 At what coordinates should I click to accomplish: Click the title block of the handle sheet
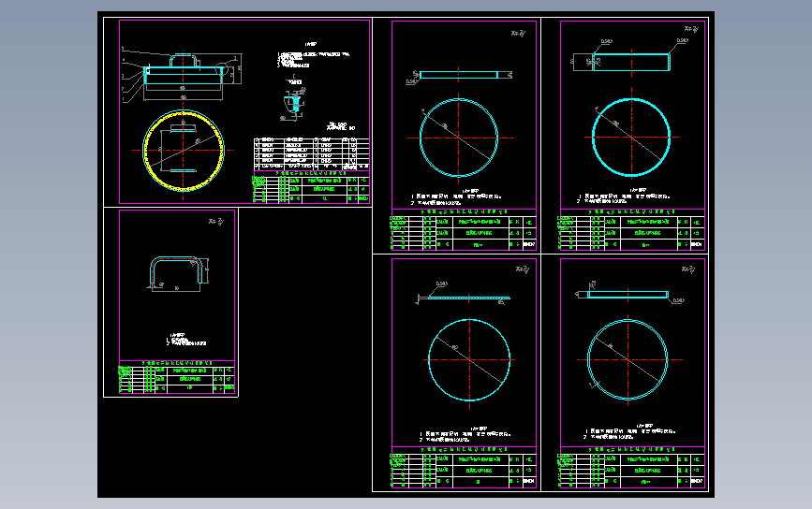[177, 376]
